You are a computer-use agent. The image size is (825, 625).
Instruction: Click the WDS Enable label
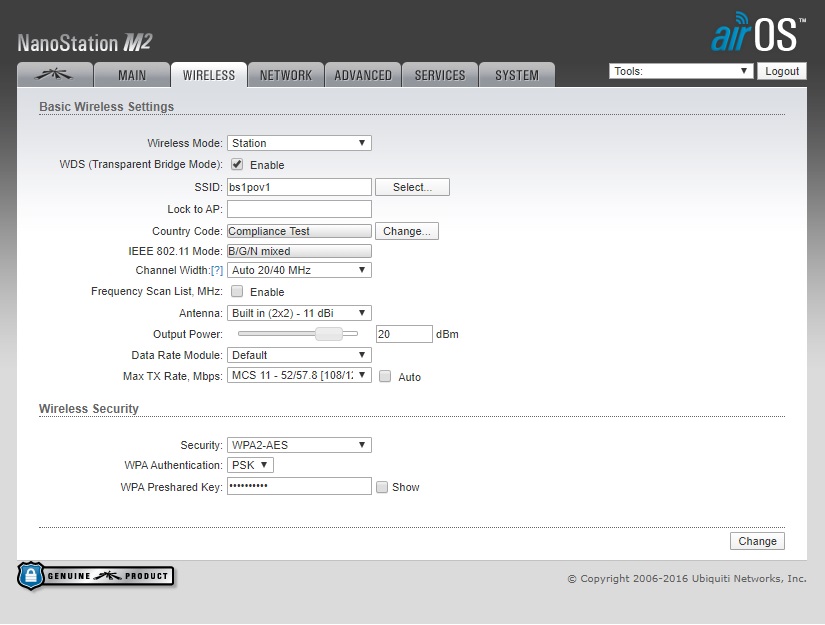coord(267,165)
